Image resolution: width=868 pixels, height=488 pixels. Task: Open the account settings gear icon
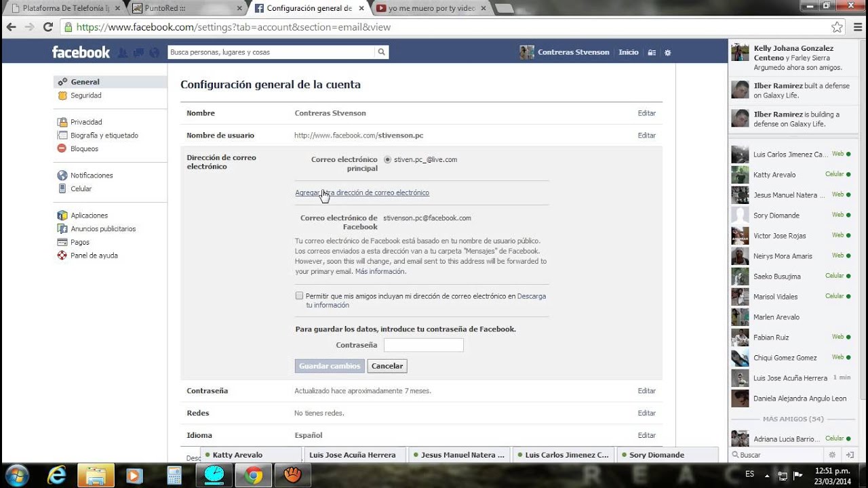pyautogui.click(x=668, y=52)
